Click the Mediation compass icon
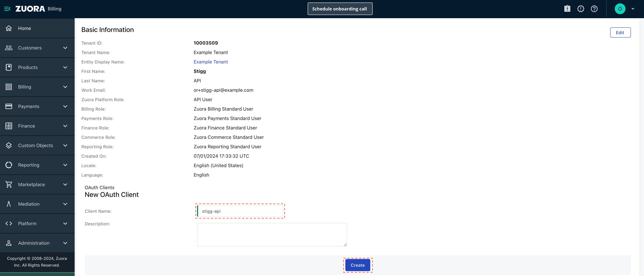 [9, 204]
